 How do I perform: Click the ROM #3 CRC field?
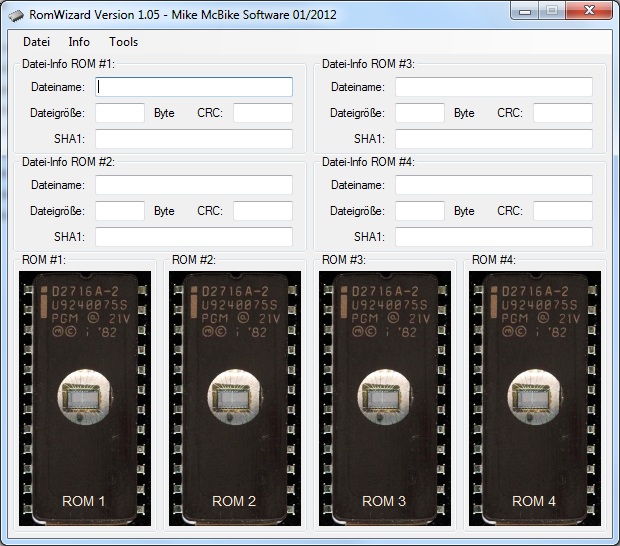563,113
